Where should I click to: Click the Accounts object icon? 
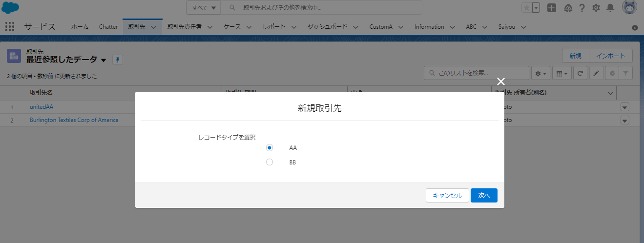pyautogui.click(x=14, y=56)
